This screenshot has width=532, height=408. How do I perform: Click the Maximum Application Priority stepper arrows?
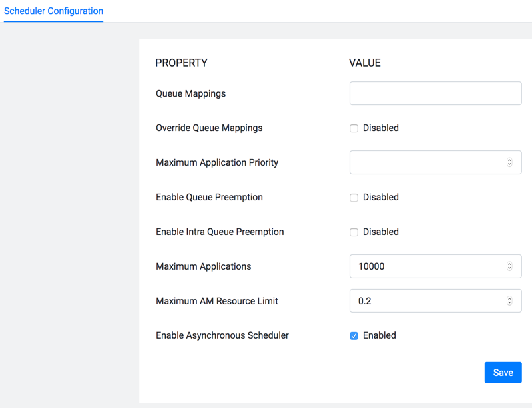pos(509,162)
